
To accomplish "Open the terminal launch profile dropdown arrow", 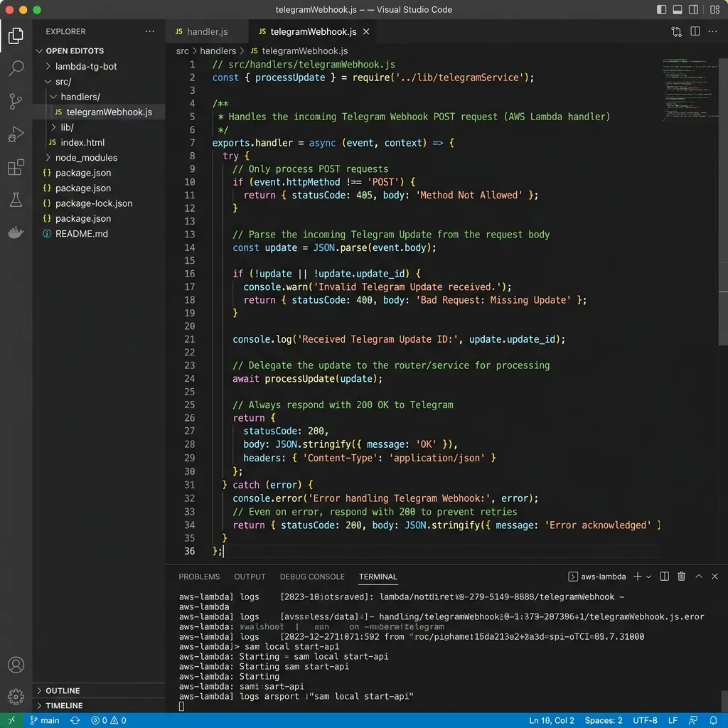I will [x=648, y=577].
